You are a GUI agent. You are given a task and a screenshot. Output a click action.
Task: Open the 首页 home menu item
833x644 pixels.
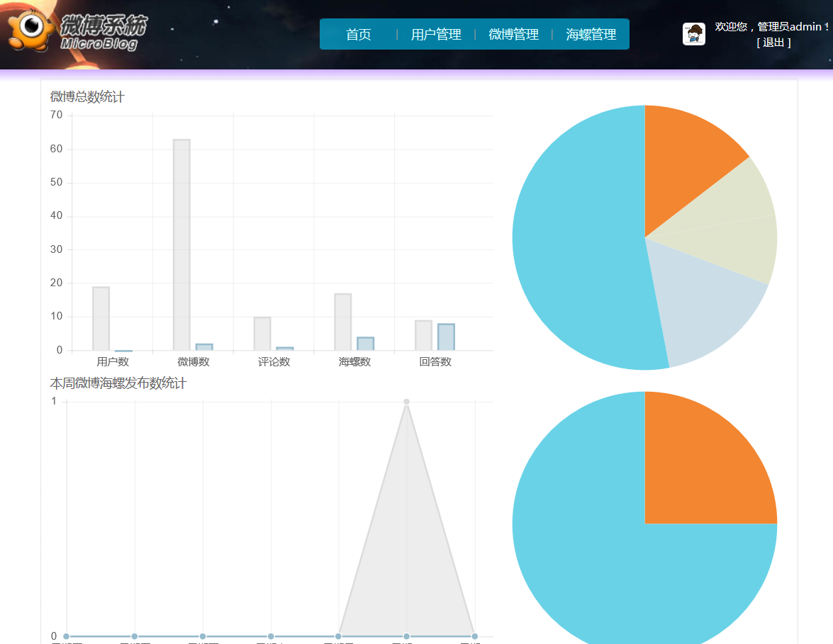(359, 35)
